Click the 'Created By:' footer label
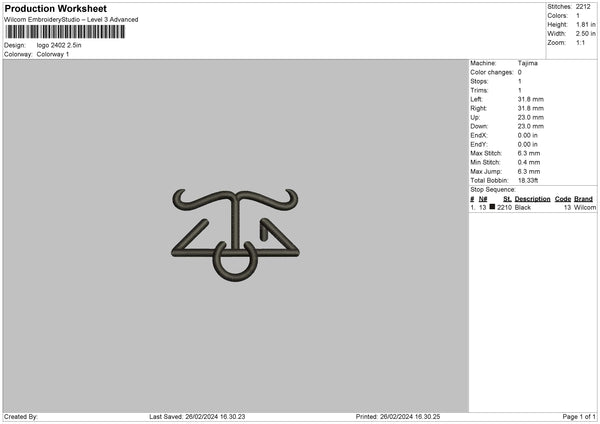 pyautogui.click(x=21, y=417)
